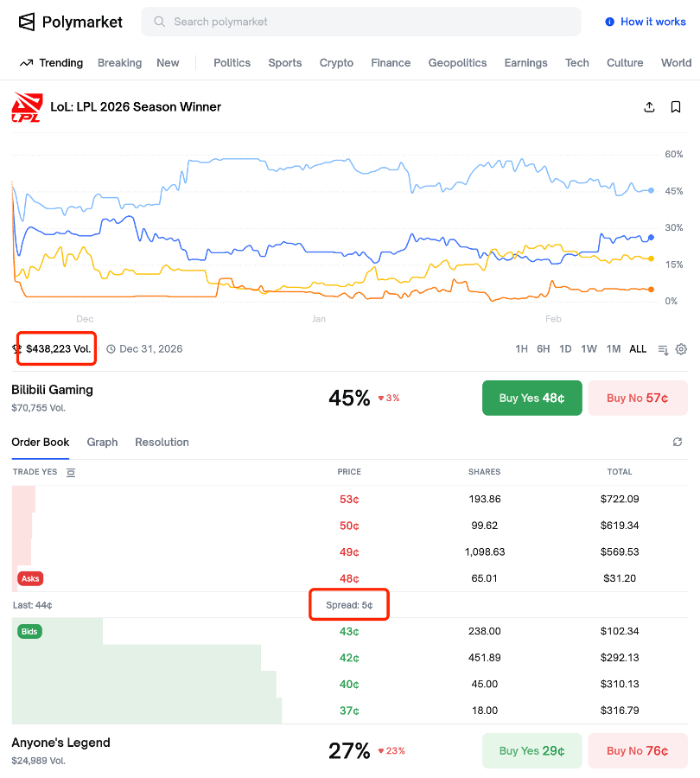
Task: Open the chart settings gear icon
Action: coord(681,349)
